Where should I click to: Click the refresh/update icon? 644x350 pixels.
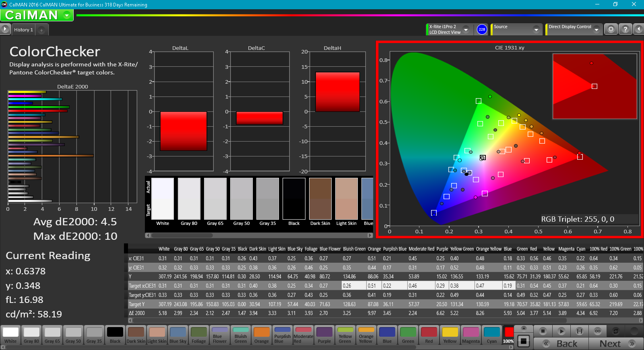coord(616,331)
